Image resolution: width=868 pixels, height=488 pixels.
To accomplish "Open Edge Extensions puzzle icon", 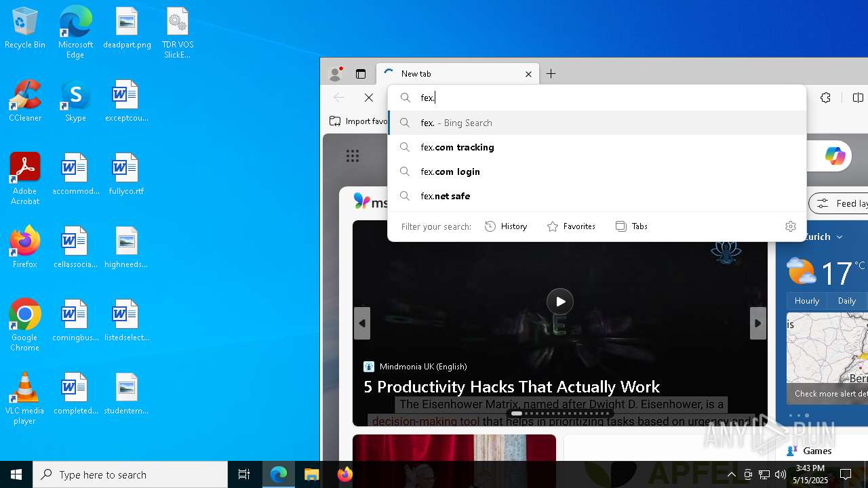I will (825, 98).
